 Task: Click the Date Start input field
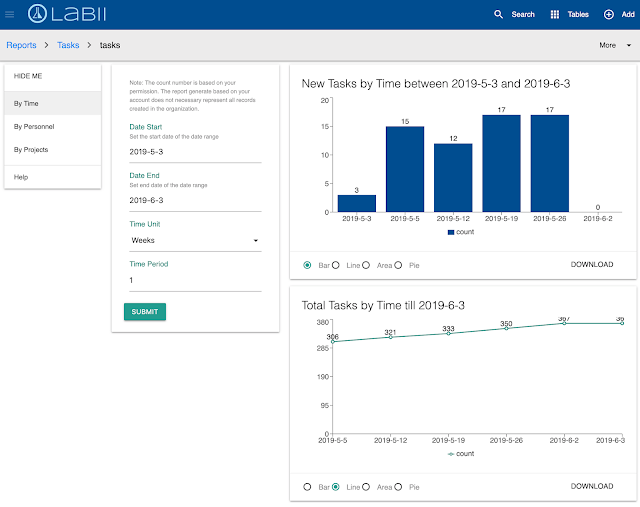tap(195, 152)
